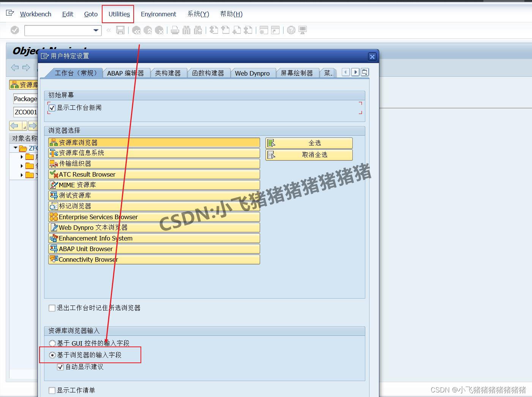Viewport: 532px width, 397px height.
Task: Click the Object Navigator back arrow icon
Action: 15,68
